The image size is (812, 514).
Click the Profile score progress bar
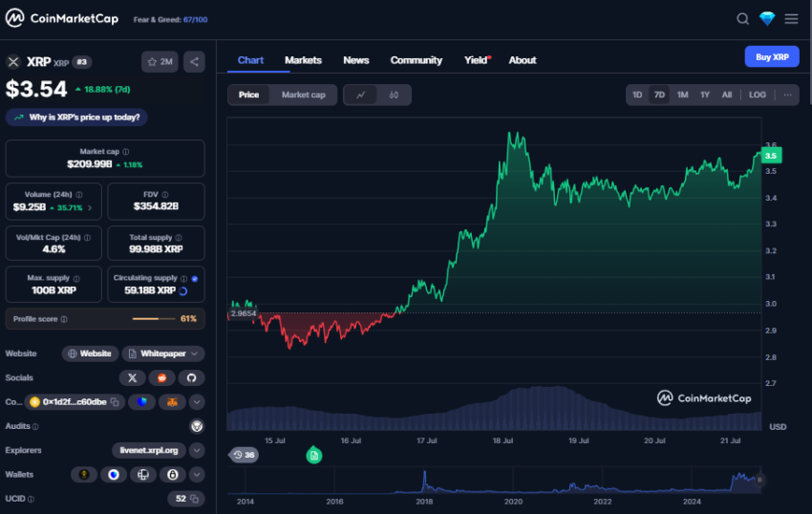click(154, 319)
